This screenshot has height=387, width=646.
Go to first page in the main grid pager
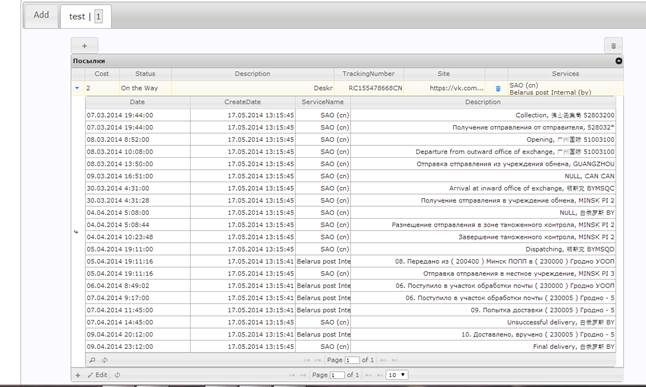[292, 375]
